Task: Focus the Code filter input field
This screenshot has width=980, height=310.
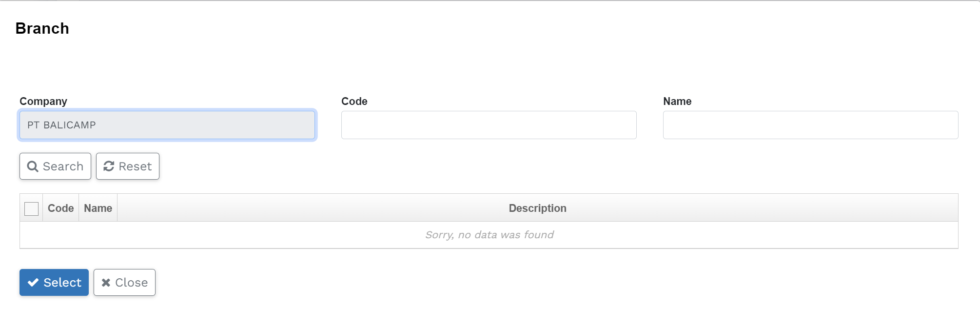Action: 489,125
